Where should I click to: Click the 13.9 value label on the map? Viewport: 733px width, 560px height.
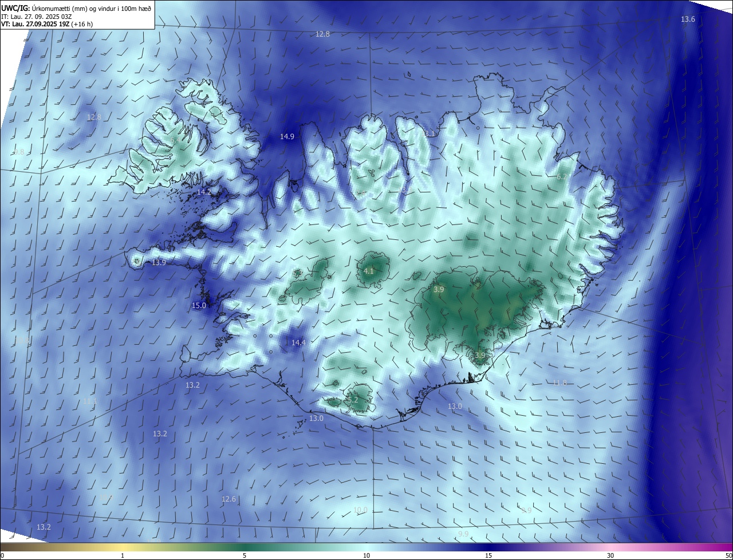tap(159, 263)
